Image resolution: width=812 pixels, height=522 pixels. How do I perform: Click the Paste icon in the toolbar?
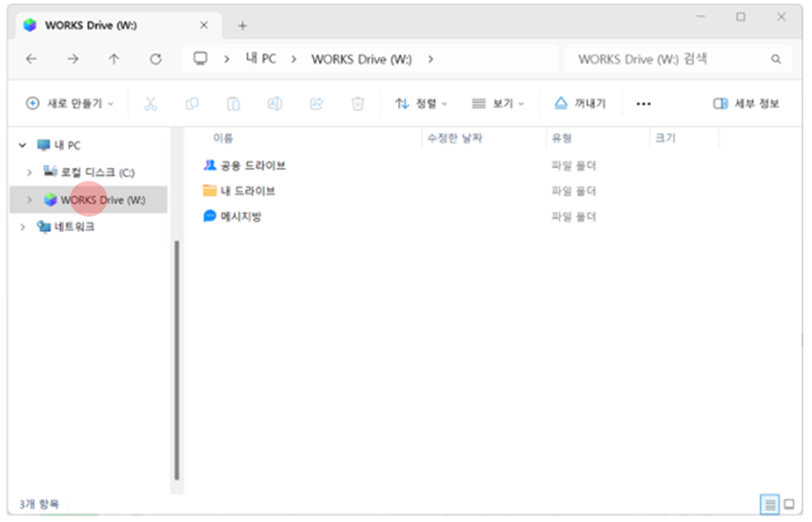(234, 103)
